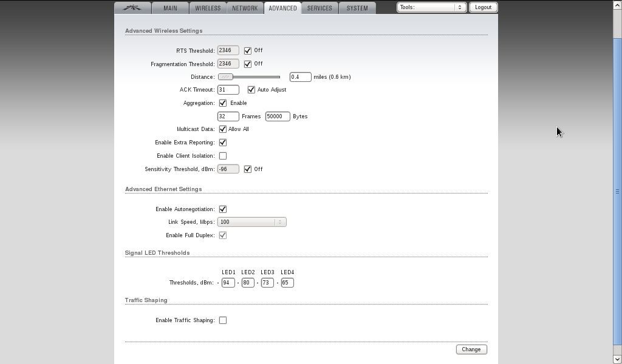Click the RTS Threshold input field
The image size is (622, 364).
click(x=228, y=50)
